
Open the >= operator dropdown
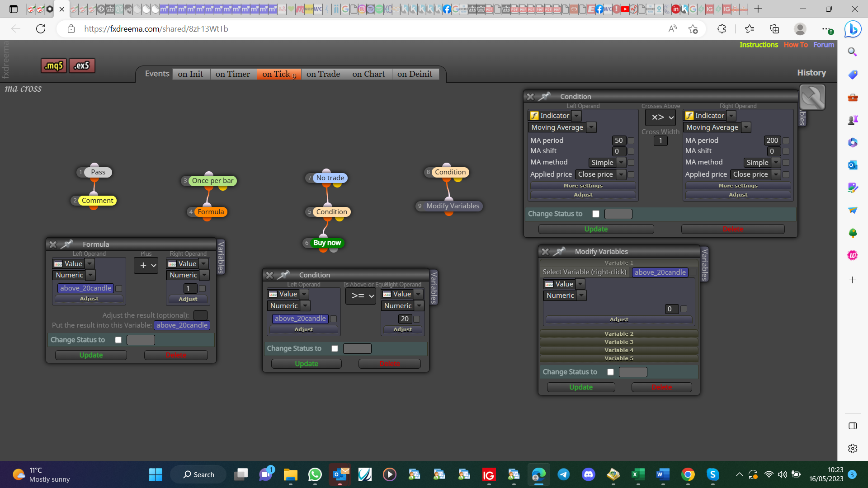(x=361, y=296)
